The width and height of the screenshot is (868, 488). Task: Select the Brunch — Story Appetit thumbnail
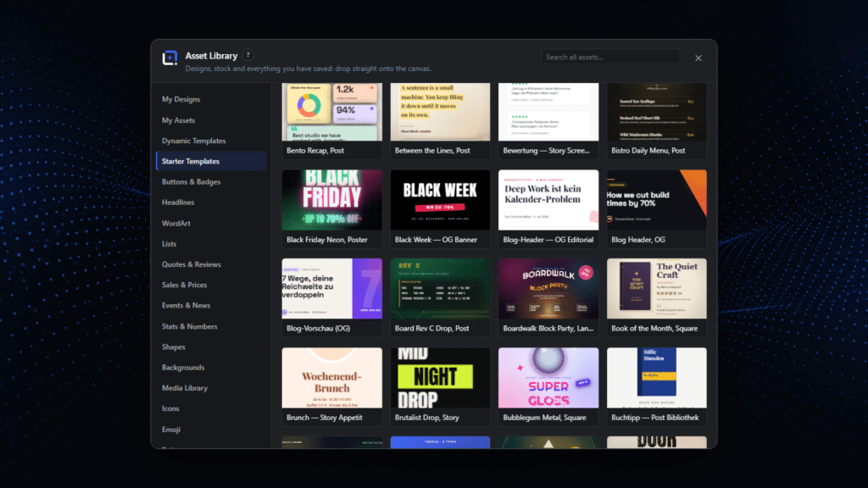331,378
